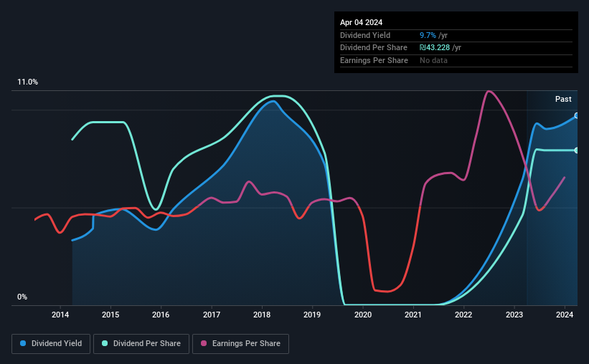Select the 2014 label on the time axis
The width and height of the screenshot is (589, 364).
(60, 315)
